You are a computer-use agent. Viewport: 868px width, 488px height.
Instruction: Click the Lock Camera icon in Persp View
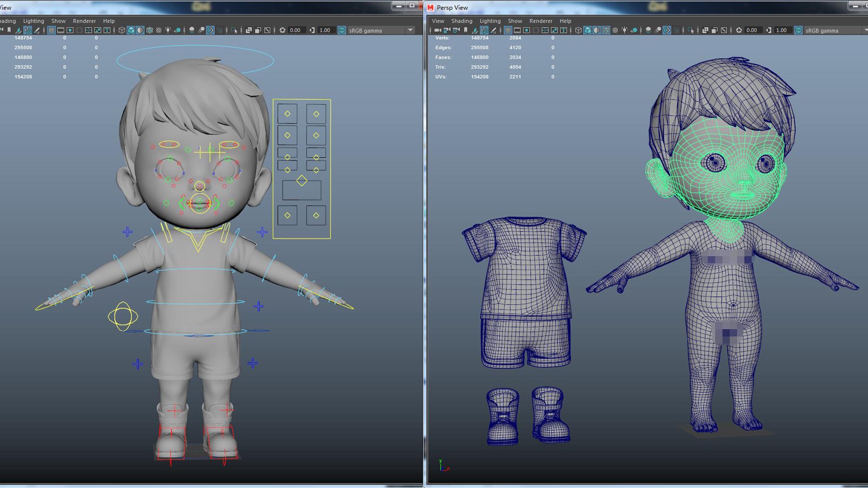click(x=447, y=30)
